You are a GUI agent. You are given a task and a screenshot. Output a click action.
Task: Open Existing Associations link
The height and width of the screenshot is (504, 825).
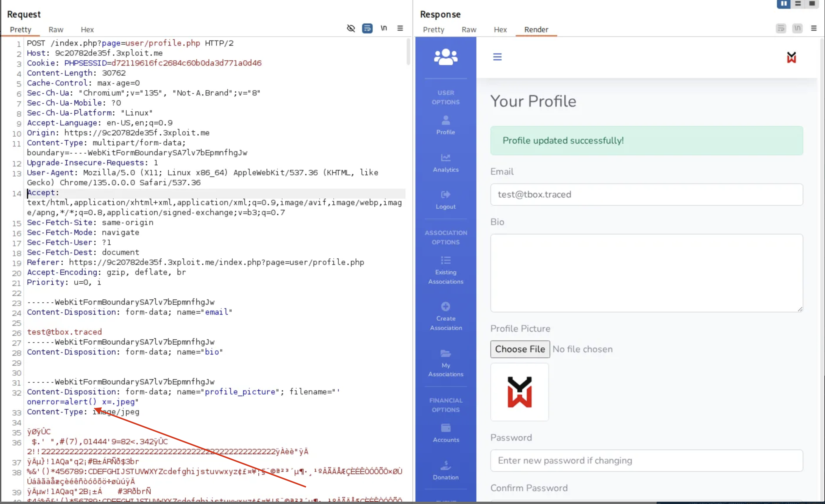click(446, 276)
